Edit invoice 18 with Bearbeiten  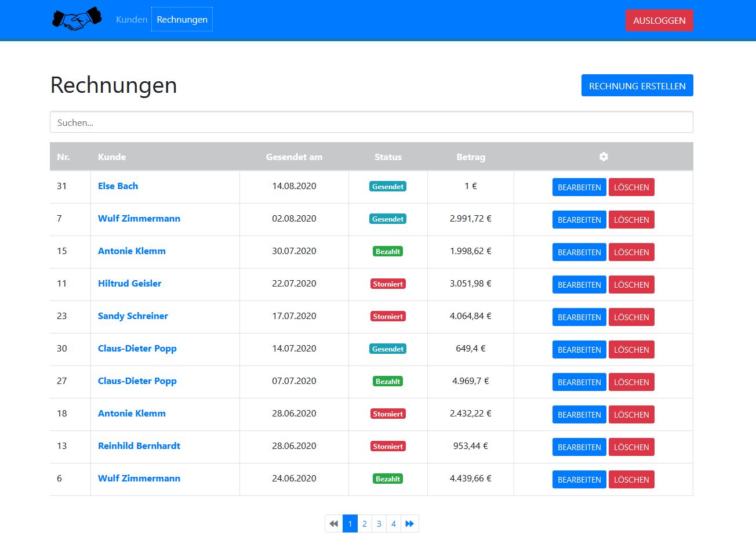(x=579, y=415)
